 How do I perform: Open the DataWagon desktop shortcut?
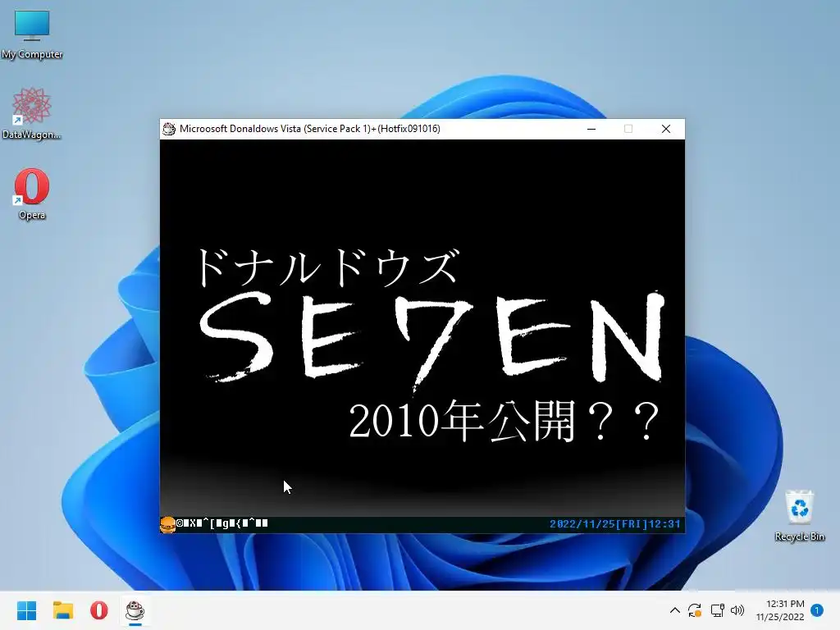(x=32, y=114)
